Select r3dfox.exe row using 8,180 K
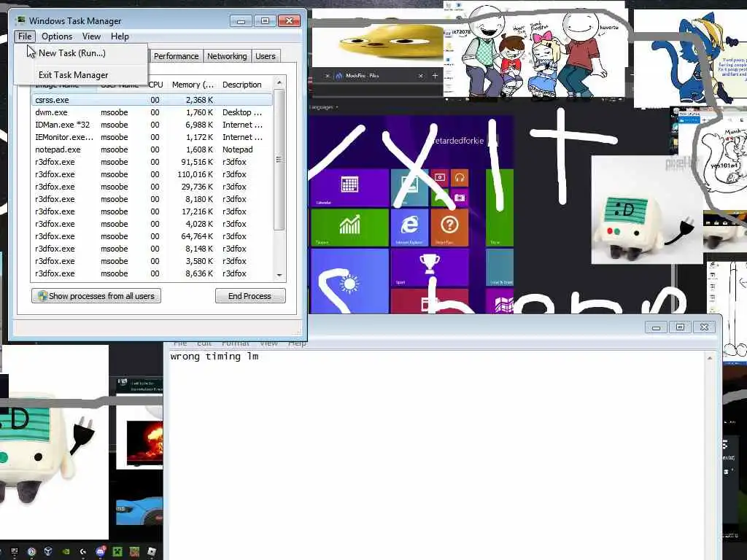747x560 pixels. 152,199
